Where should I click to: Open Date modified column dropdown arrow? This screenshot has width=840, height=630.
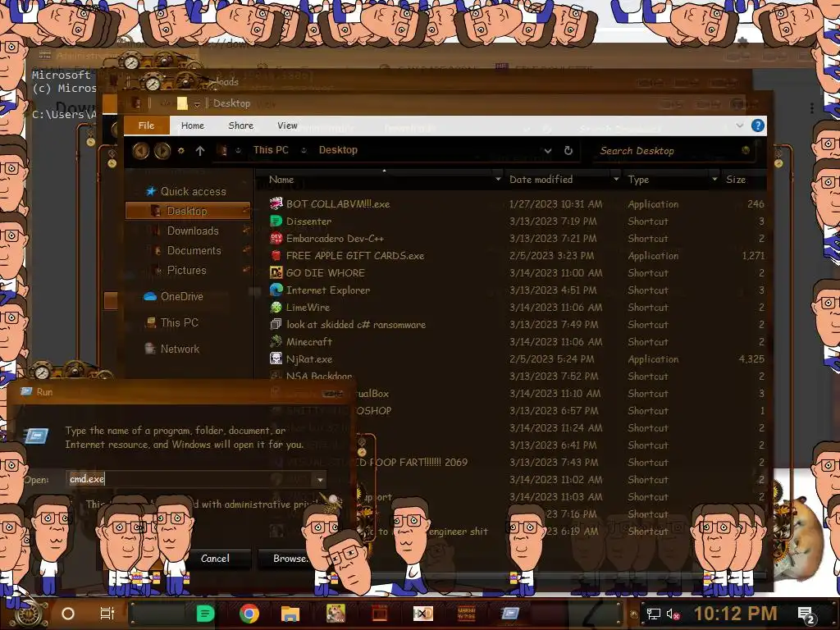point(616,180)
